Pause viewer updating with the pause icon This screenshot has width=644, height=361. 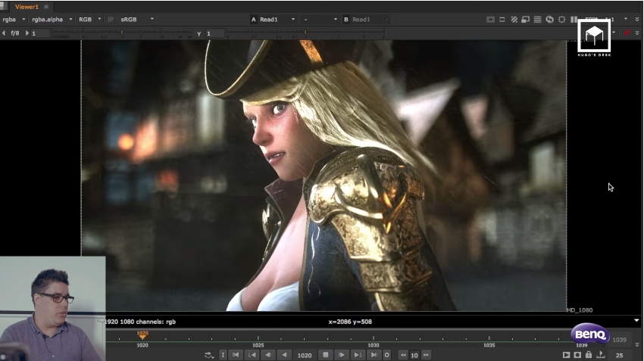click(574, 19)
